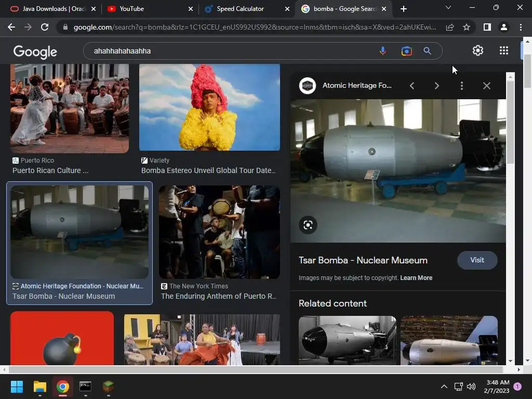Open the Chrome three-dot menu

521,27
